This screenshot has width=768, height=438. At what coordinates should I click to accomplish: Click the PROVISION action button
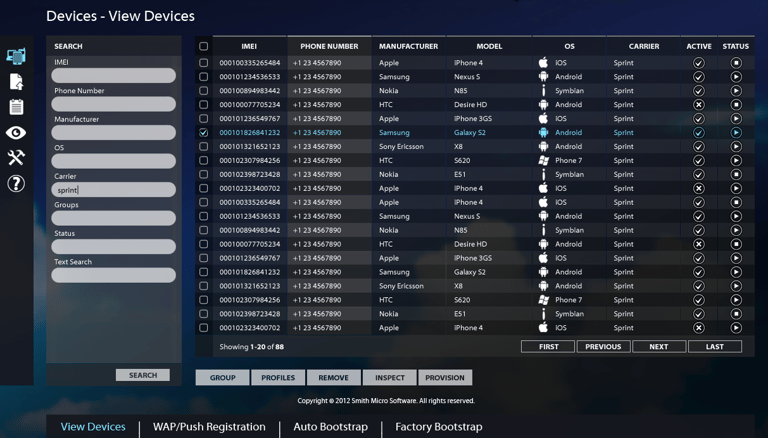point(445,378)
